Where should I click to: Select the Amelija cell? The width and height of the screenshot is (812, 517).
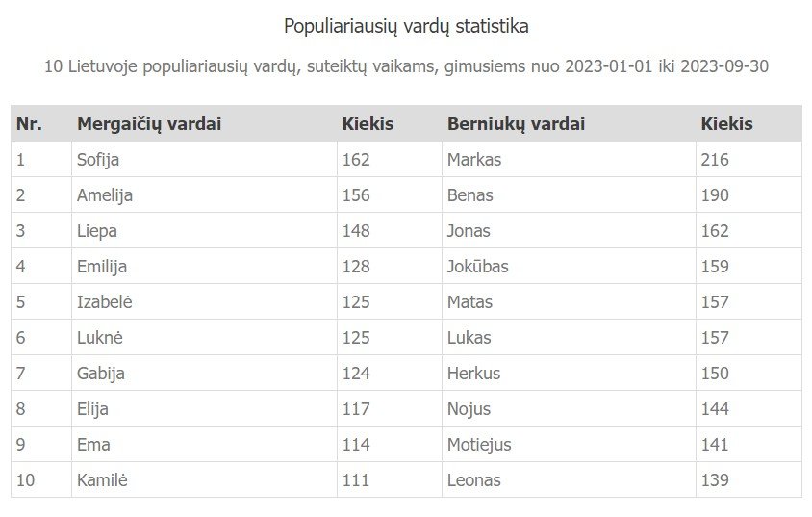point(204,195)
